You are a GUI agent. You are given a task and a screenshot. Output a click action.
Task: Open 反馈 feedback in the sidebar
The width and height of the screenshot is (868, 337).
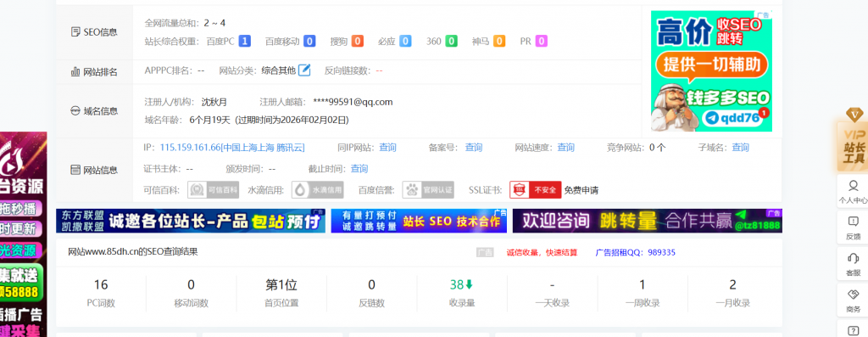pos(853,227)
